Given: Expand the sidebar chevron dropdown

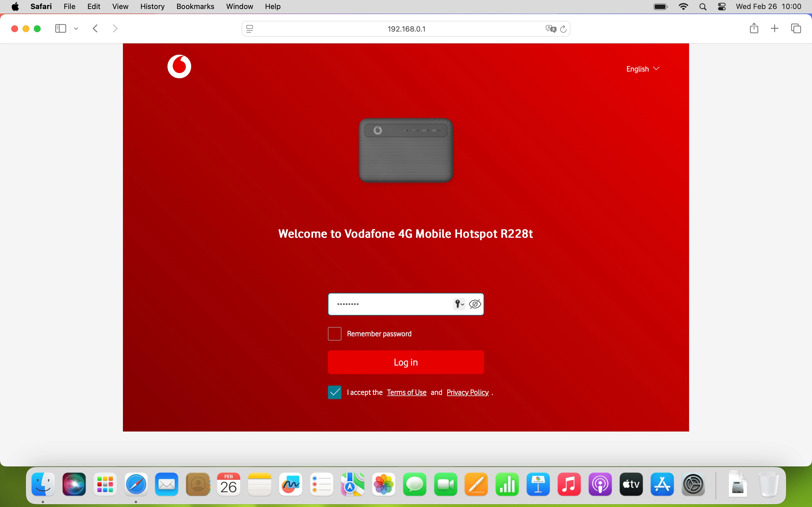Looking at the screenshot, I should click(x=76, y=28).
